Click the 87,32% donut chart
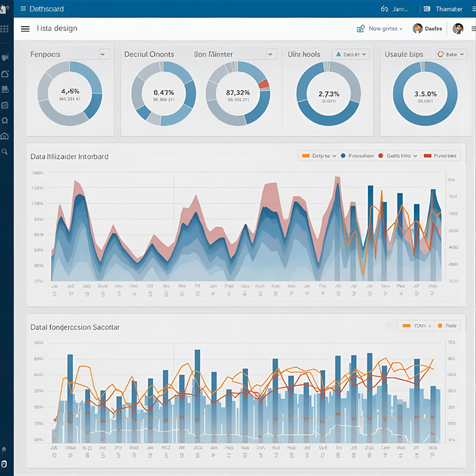 (x=238, y=94)
